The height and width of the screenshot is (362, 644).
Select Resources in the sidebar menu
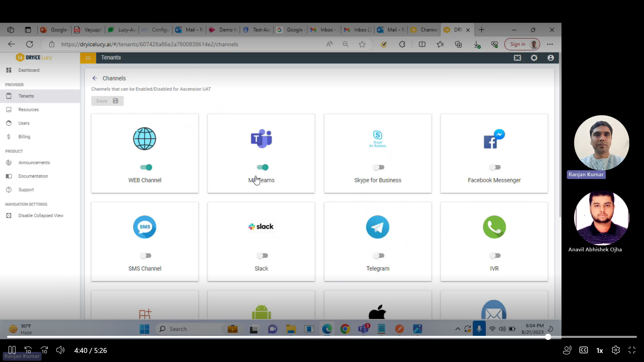tap(29, 110)
